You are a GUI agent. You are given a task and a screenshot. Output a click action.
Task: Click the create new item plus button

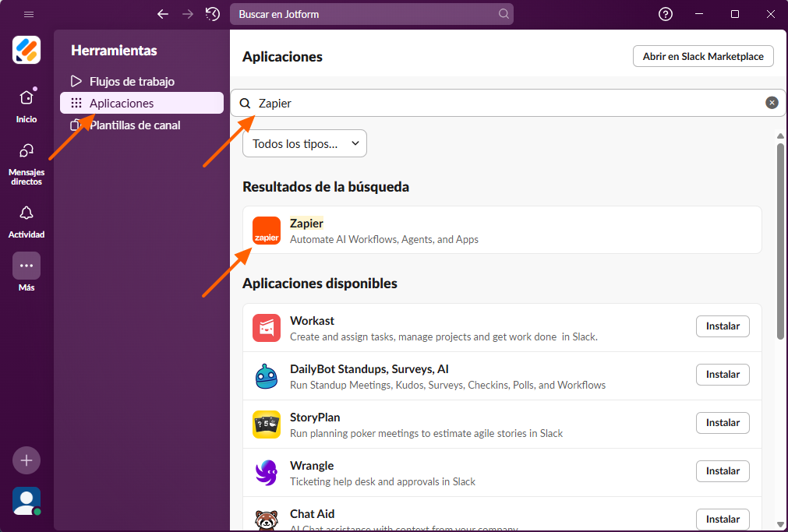pos(26,460)
